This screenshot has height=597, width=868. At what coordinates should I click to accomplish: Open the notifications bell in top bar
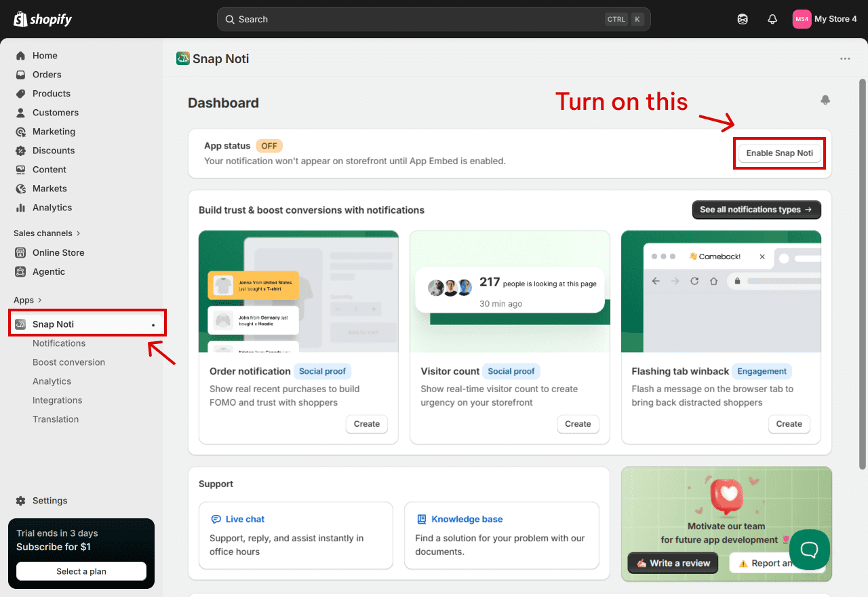point(772,19)
